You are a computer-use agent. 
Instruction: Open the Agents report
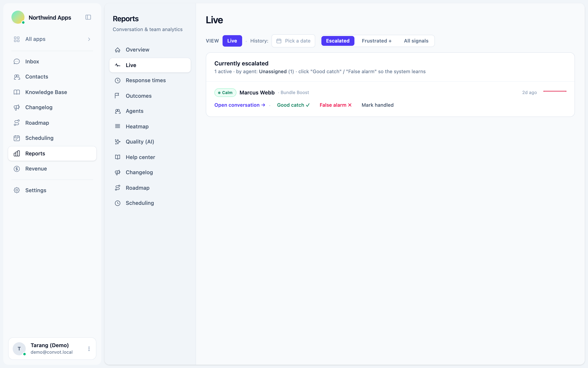[150, 111]
